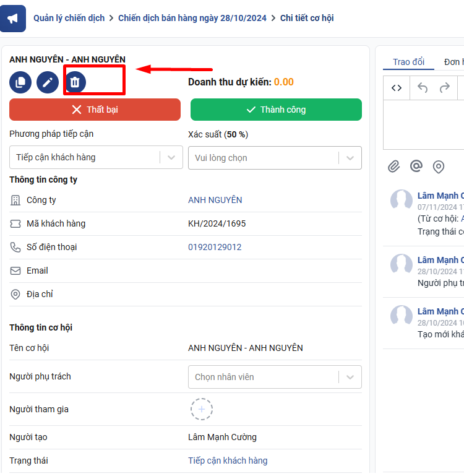
Task: Click the code view icon in editor
Action: [397, 88]
